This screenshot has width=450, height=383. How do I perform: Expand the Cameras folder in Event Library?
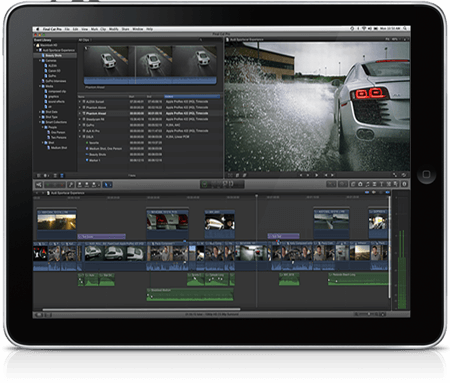[x=40, y=61]
